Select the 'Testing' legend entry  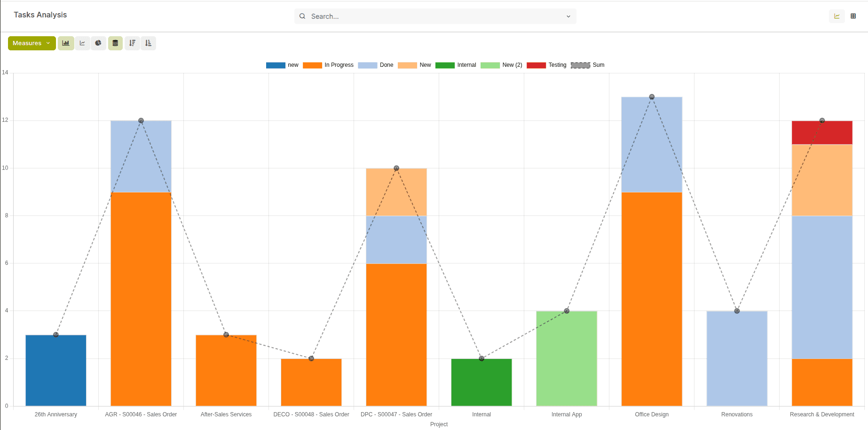(557, 65)
